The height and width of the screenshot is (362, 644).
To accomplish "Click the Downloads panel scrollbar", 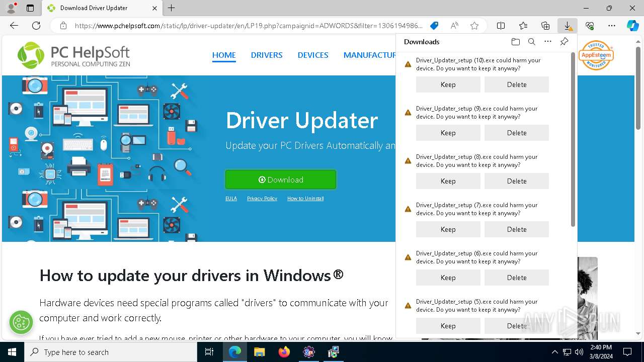I will (x=573, y=139).
